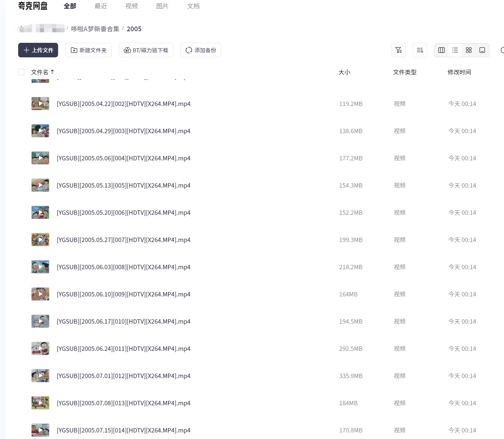Select file name [YGSUB][2005.04.29][003]
The width and height of the screenshot is (504, 439).
click(123, 131)
